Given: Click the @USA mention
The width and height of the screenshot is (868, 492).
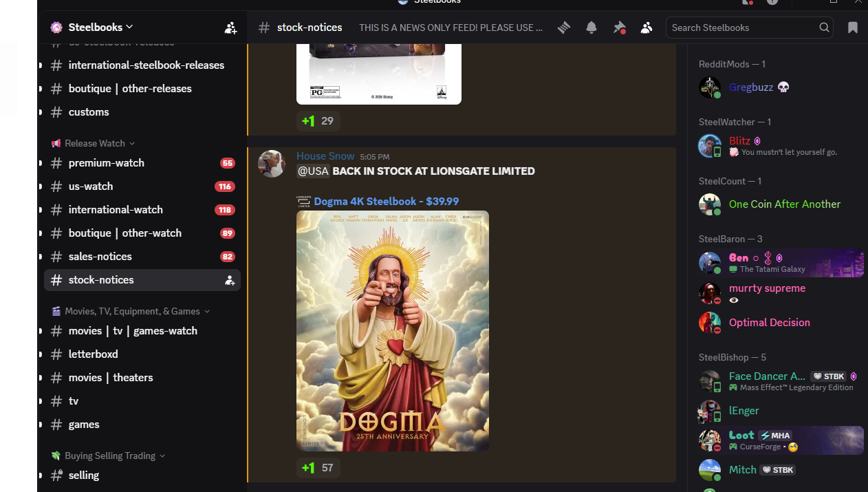Looking at the screenshot, I should point(313,171).
